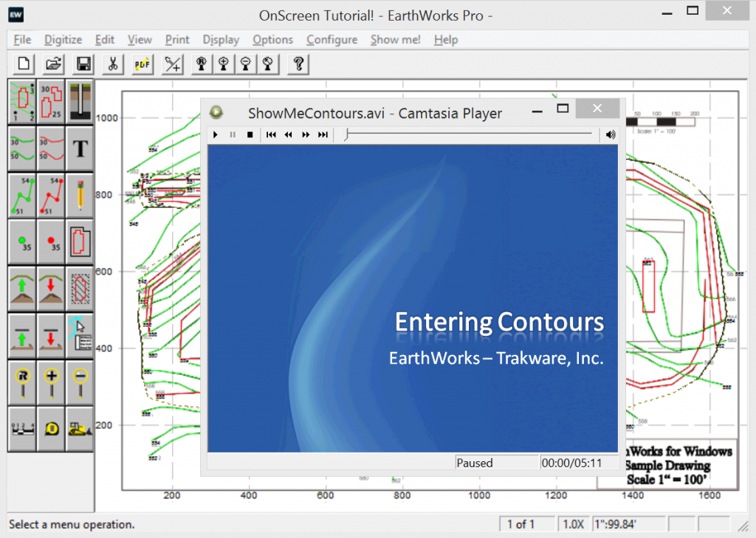Click the context Help question mark icon
Viewport: 756px width, 538px height.
[x=298, y=64]
